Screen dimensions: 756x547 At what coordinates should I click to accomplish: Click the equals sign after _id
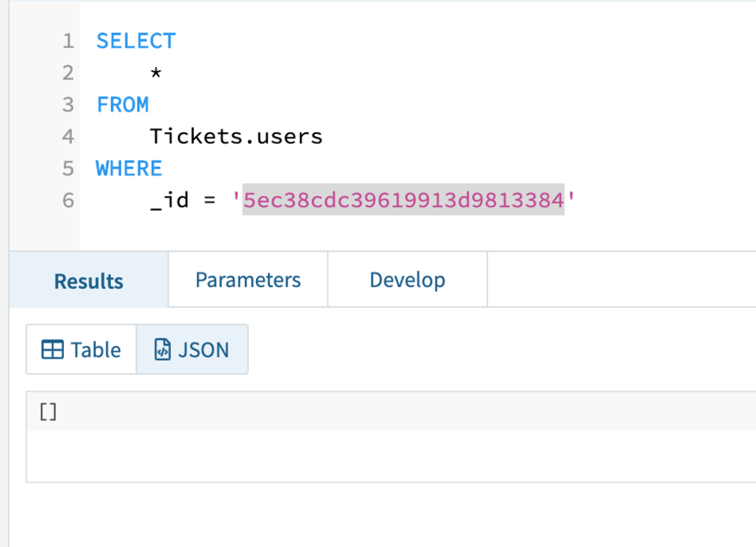[x=209, y=201]
